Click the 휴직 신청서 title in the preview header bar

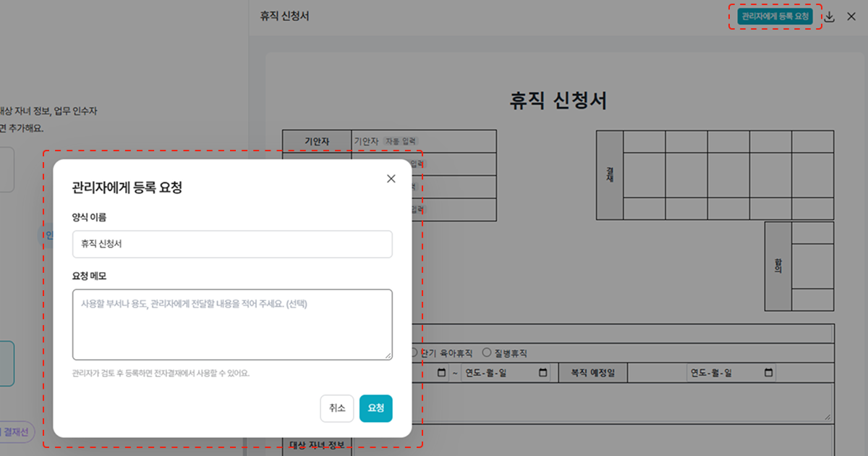click(x=285, y=17)
